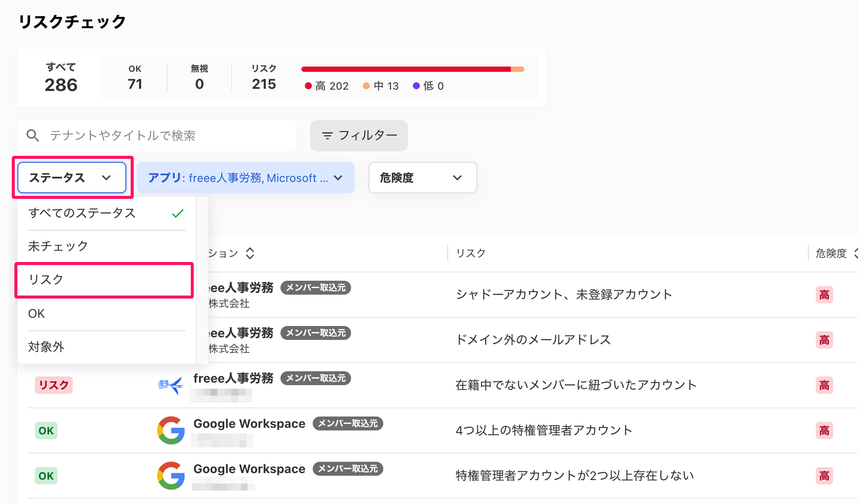This screenshot has height=504, width=858.
Task: Click 高 badge on 4つ以上の特権管理者 row
Action: [x=824, y=430]
